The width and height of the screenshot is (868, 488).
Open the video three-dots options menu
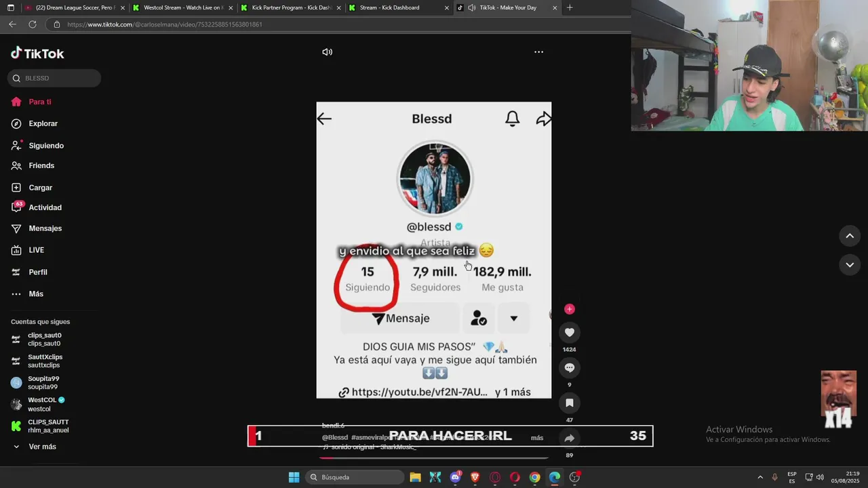click(538, 52)
